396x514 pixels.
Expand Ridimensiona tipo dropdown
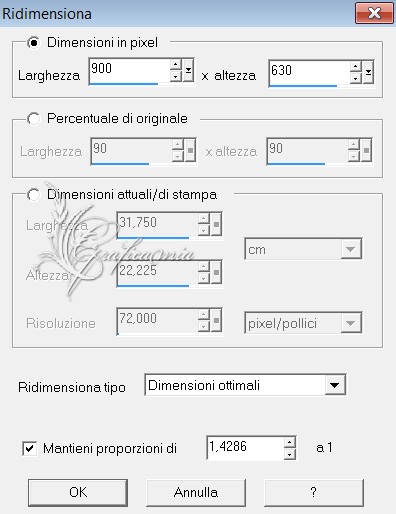tap(334, 385)
